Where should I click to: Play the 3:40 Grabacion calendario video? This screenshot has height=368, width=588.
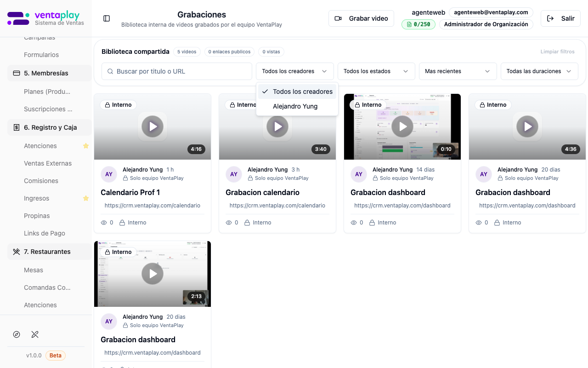click(x=277, y=126)
